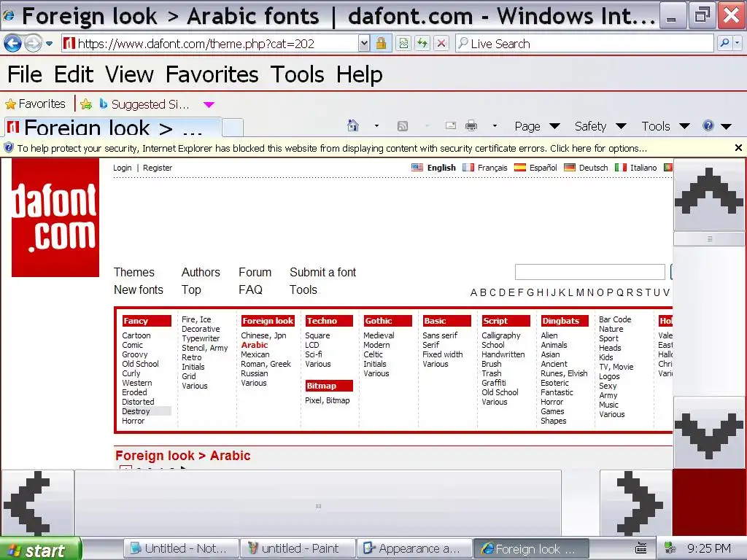
Task: Click the Register link
Action: [x=158, y=168]
